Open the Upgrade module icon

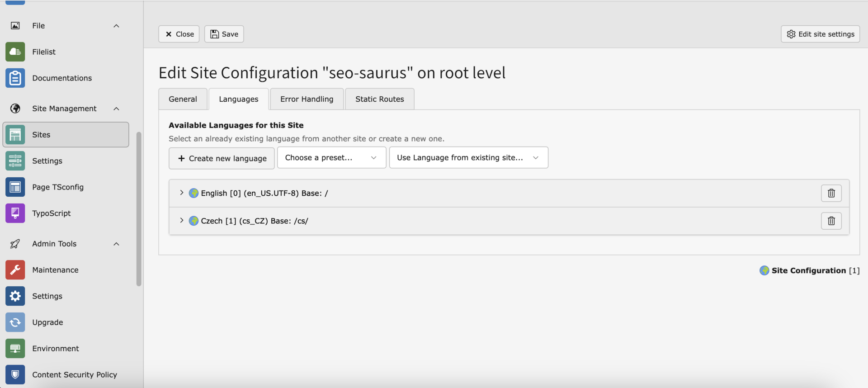pos(15,322)
